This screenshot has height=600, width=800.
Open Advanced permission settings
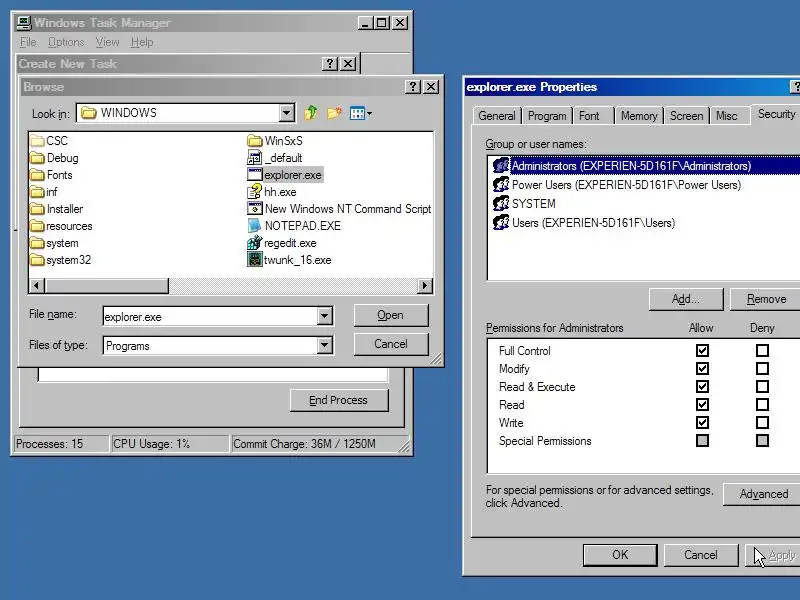[762, 494]
